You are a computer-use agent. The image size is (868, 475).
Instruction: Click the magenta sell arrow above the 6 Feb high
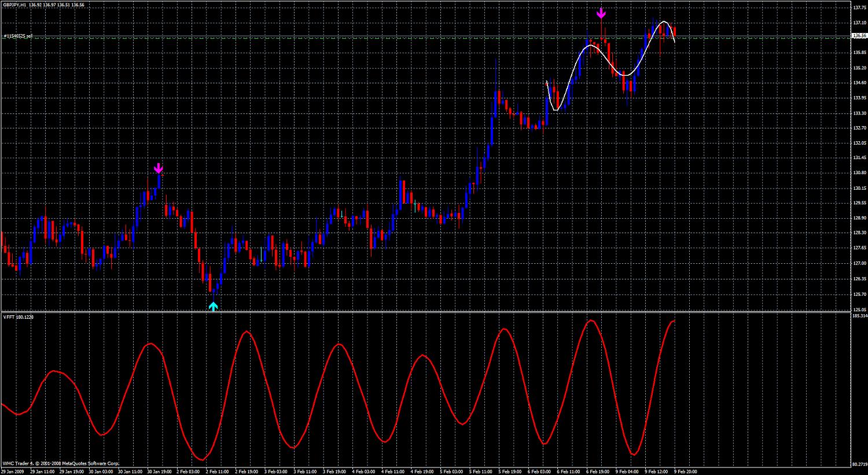(602, 13)
